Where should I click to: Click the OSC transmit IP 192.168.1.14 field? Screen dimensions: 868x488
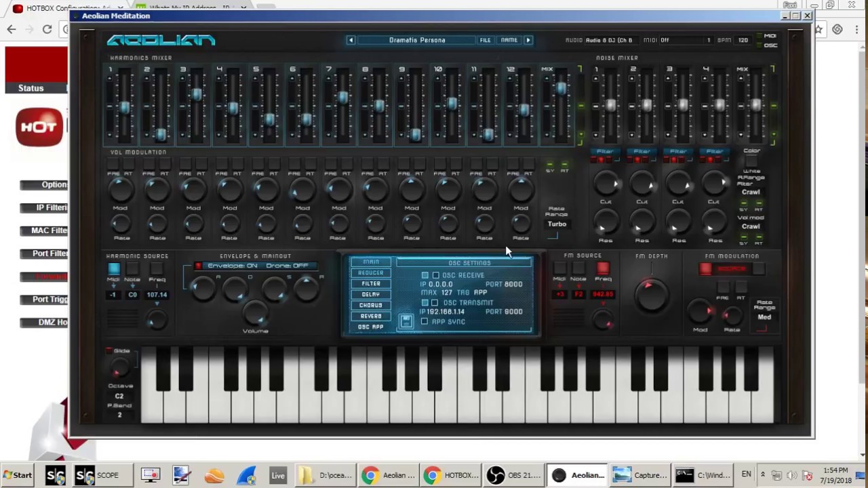pos(446,312)
